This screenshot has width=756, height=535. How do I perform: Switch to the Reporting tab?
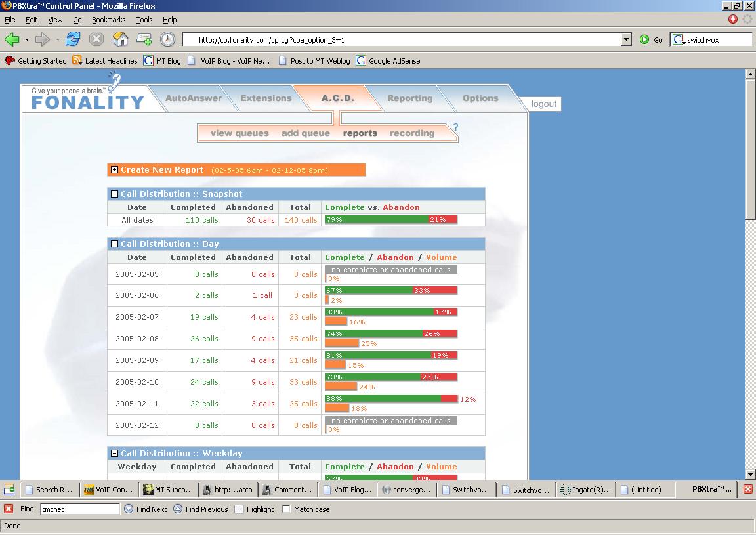click(409, 98)
